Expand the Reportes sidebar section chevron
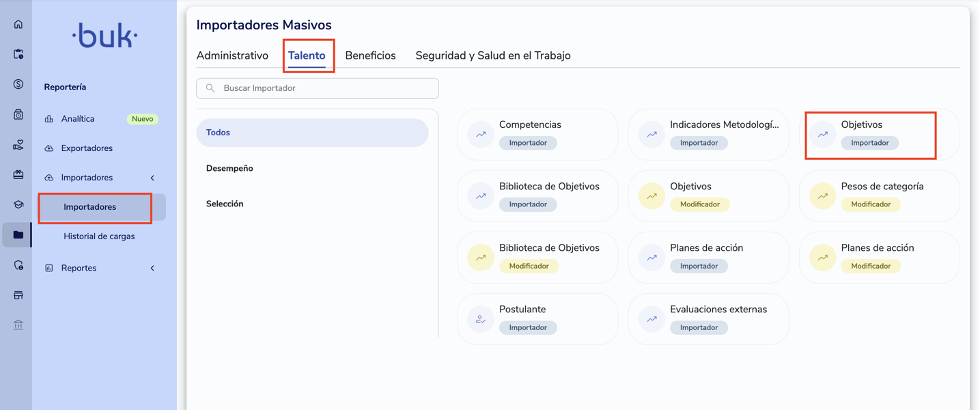This screenshot has width=980, height=410. [x=152, y=269]
